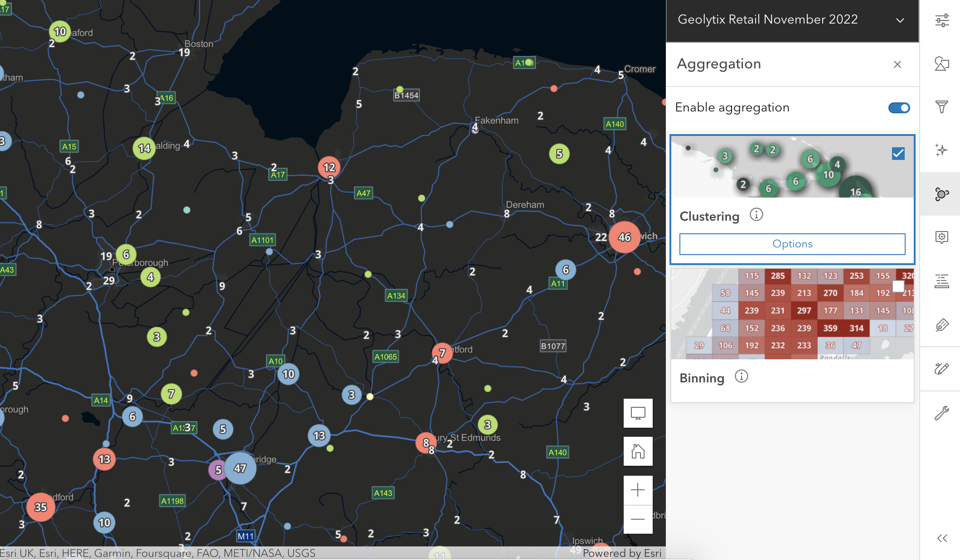Expand the Geolytix Retail layer dropdown

[x=900, y=20]
